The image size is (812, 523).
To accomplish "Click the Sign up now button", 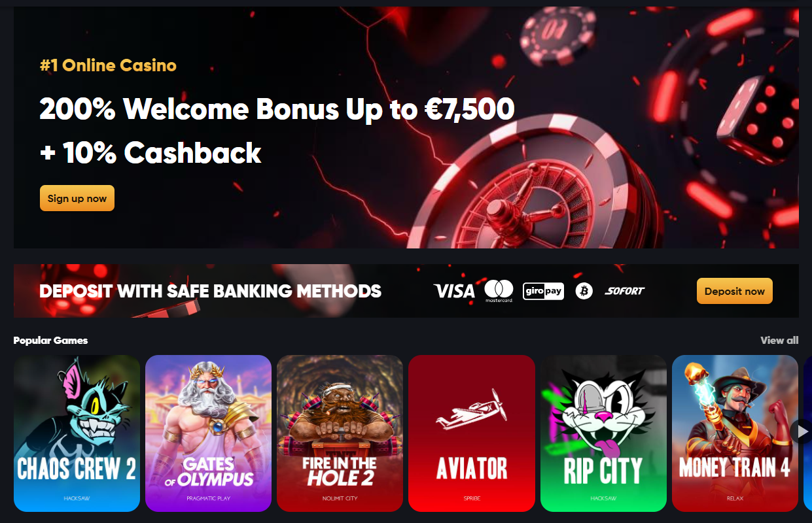I will pos(77,198).
